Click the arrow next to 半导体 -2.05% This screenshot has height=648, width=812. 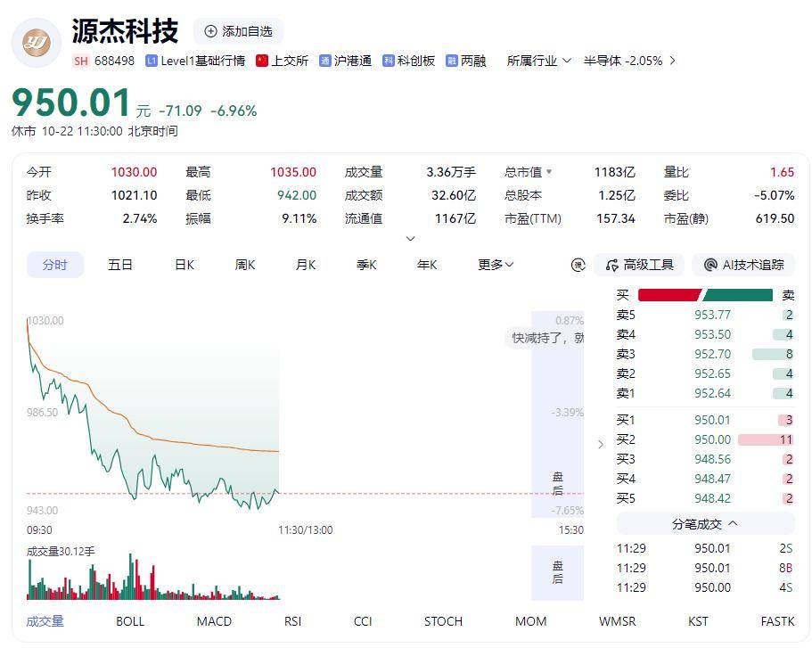672,62
